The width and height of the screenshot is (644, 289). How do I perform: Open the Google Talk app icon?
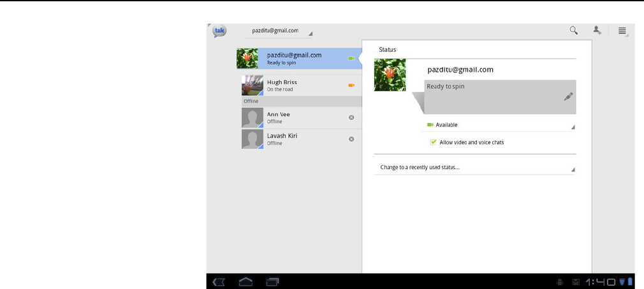[219, 31]
